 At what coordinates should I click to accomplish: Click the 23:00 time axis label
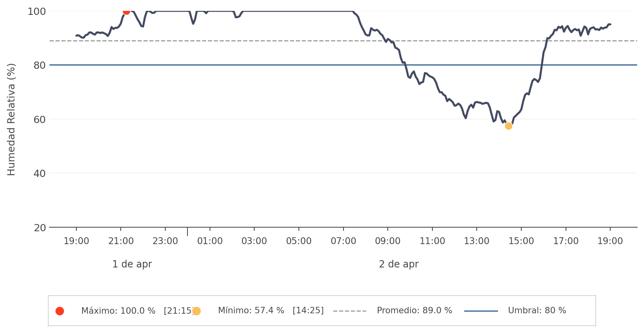(165, 241)
